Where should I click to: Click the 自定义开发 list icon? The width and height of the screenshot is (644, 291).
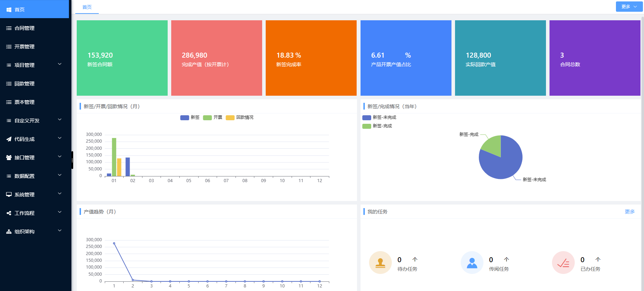coord(9,121)
